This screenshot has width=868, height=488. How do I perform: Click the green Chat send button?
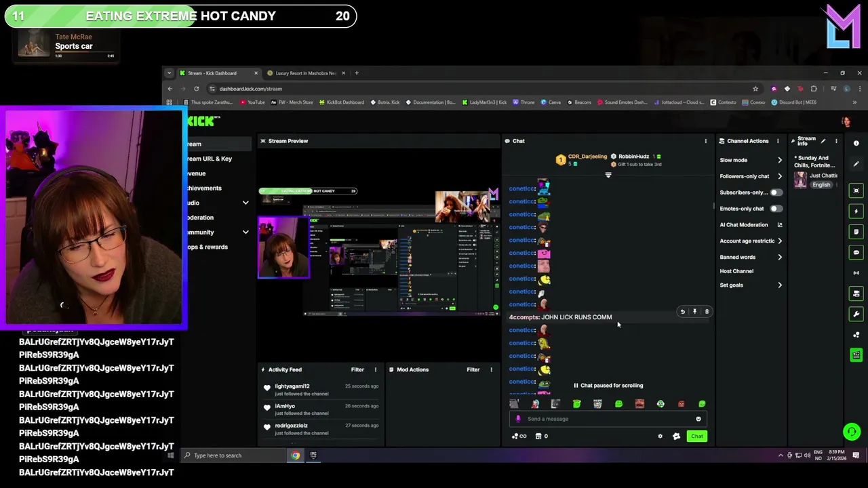tap(697, 436)
